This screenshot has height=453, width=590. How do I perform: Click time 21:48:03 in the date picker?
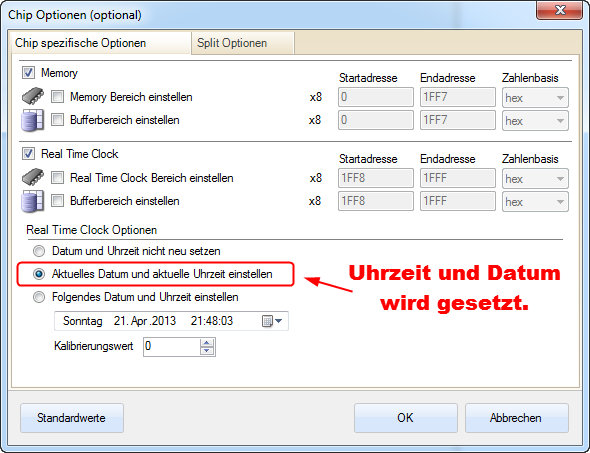pos(212,321)
